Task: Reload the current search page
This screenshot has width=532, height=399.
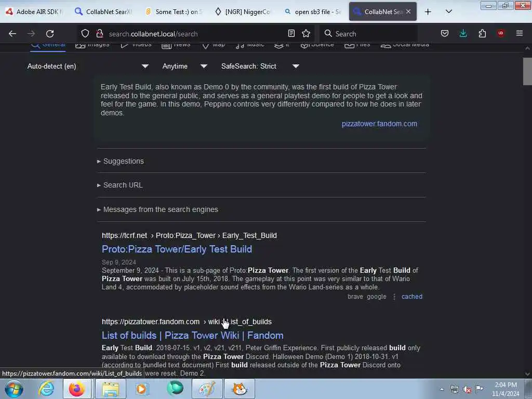Action: click(50, 34)
